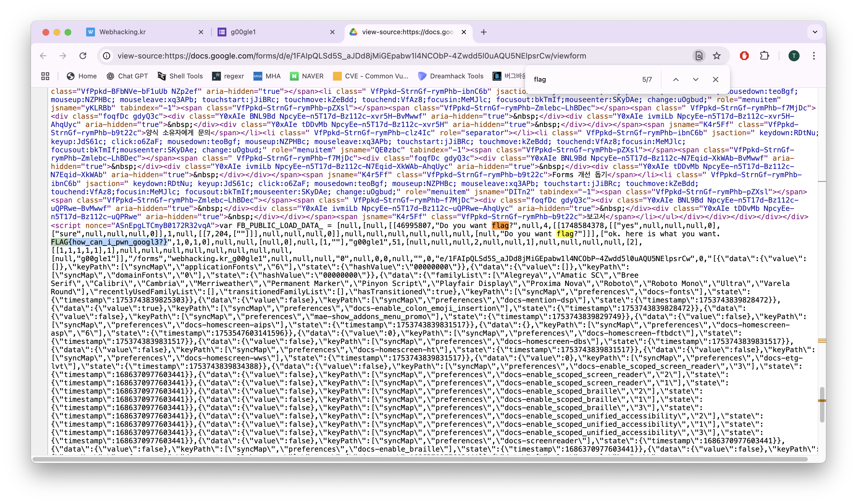Screen dimensions: 857x504
Task: Go to next find result
Action: point(695,79)
